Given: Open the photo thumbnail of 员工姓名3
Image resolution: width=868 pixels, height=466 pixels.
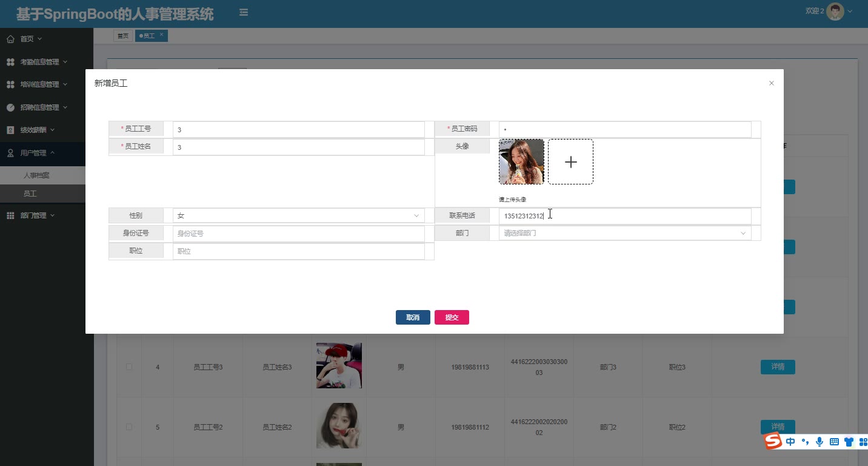Looking at the screenshot, I should coord(339,365).
